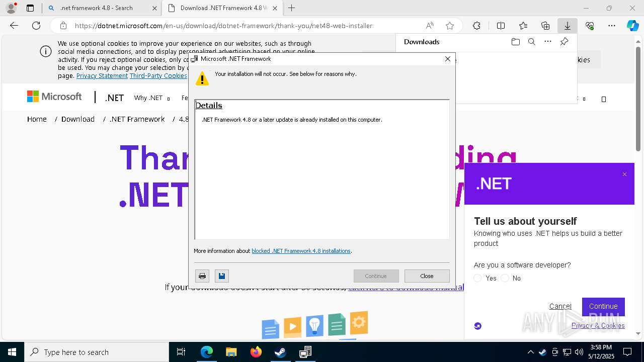The width and height of the screenshot is (644, 362).
Task: Click Download in the breadcrumb
Action: pyautogui.click(x=78, y=119)
